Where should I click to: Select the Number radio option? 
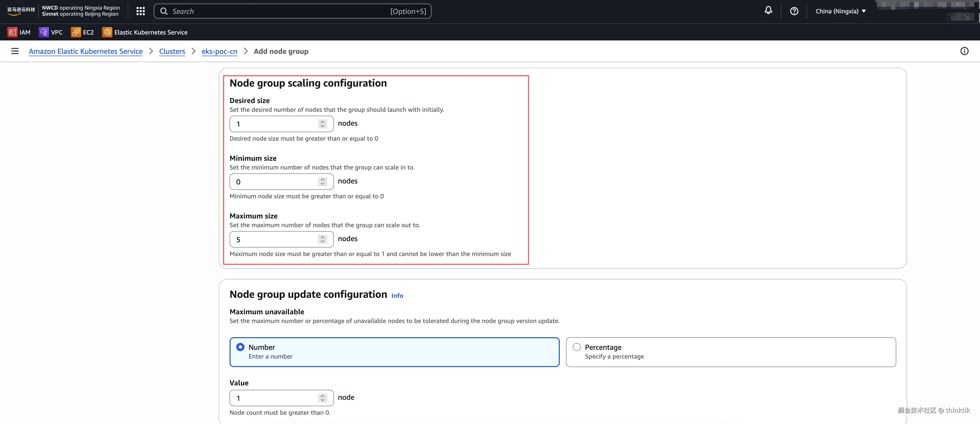[x=240, y=347]
